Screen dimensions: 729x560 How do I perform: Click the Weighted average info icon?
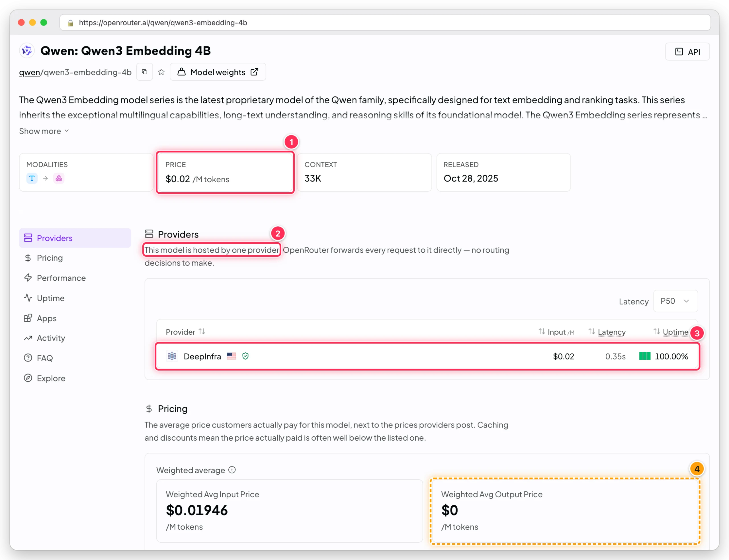tap(232, 470)
